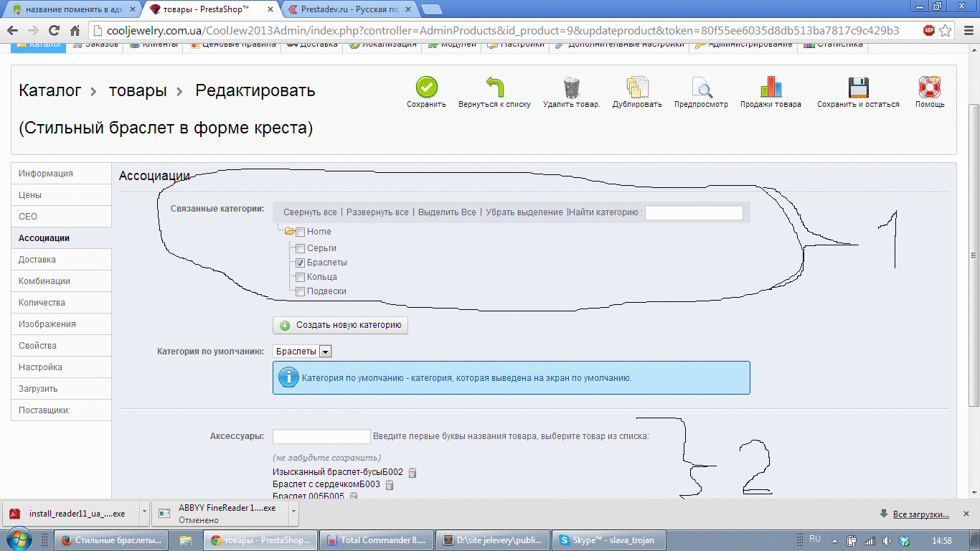
Task: Open the Firefox window from the taskbar
Action: (113, 540)
